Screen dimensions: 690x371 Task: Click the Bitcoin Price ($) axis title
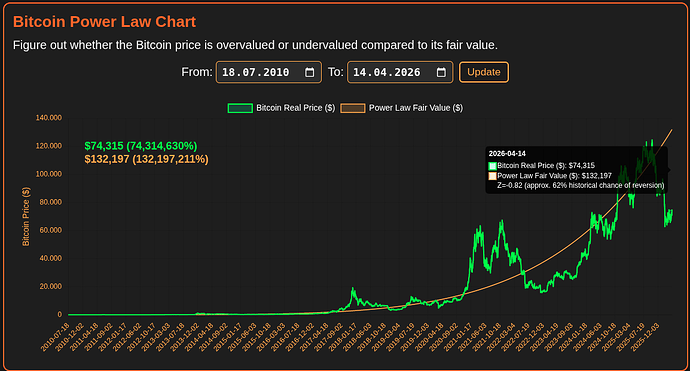(26, 216)
